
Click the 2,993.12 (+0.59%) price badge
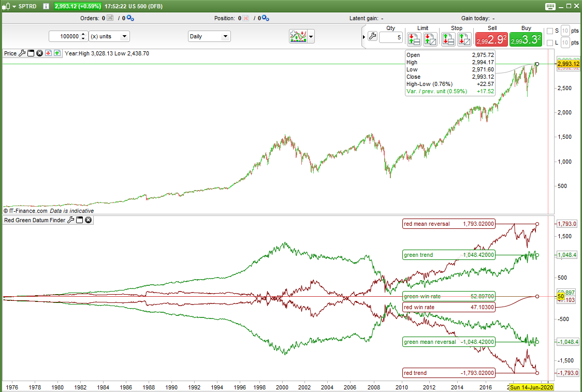click(78, 6)
